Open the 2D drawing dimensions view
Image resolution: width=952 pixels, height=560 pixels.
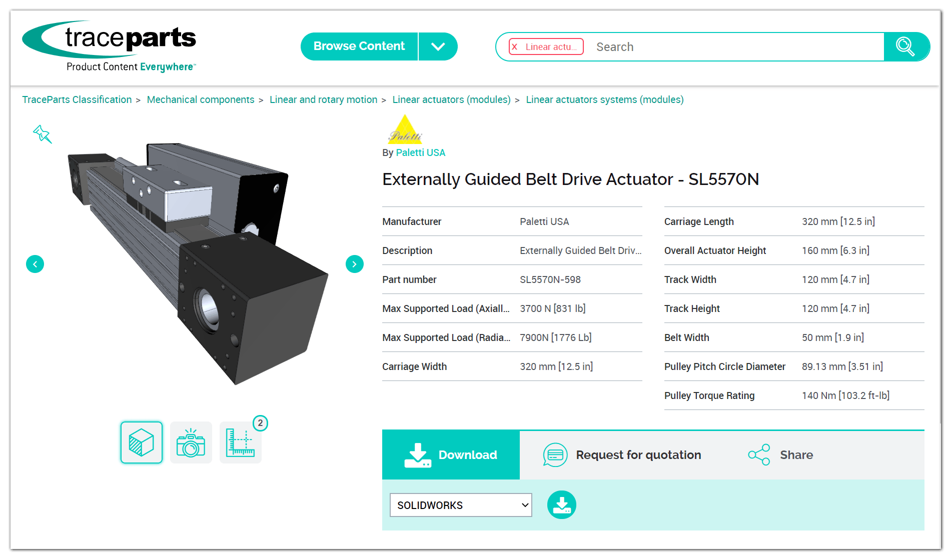[241, 442]
